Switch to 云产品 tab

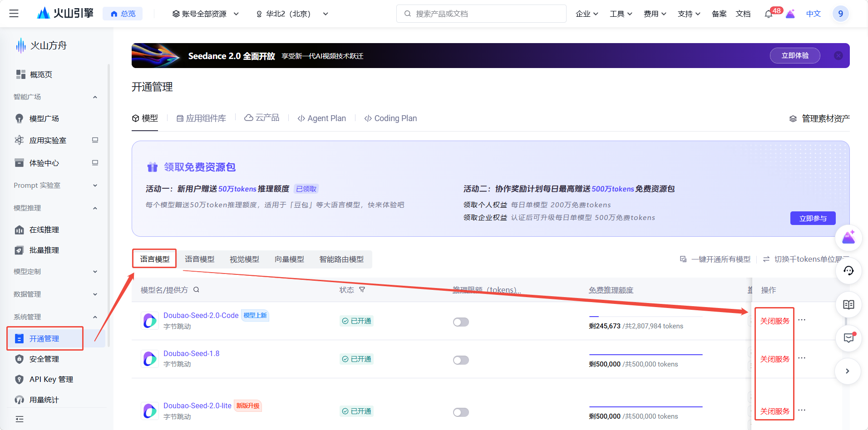coord(261,118)
